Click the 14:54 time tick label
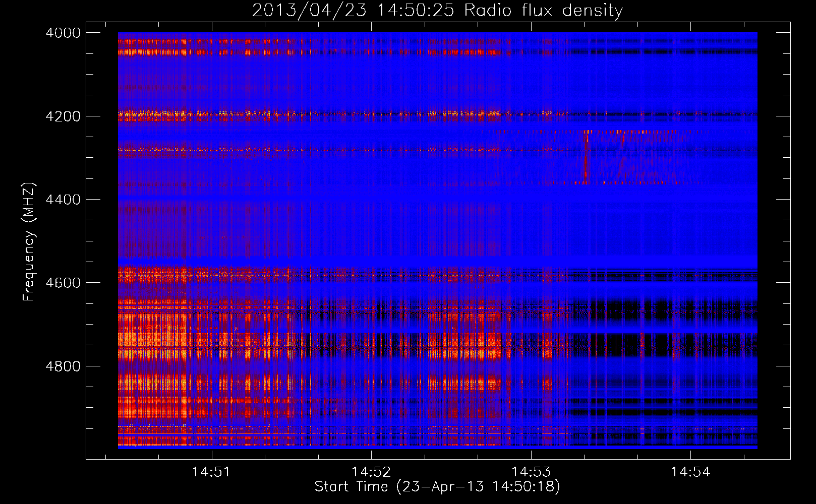Image resolution: width=816 pixels, height=504 pixels. (690, 472)
